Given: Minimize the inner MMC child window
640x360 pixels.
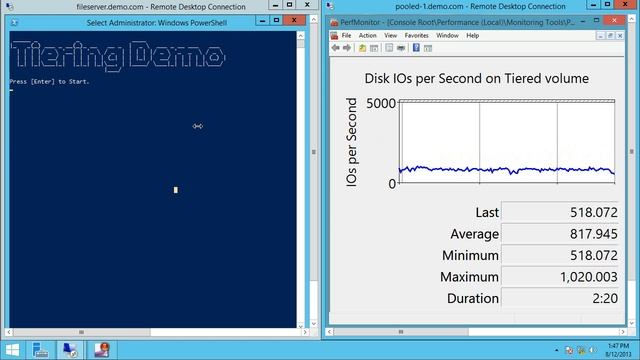Looking at the screenshot, I should [x=600, y=36].
